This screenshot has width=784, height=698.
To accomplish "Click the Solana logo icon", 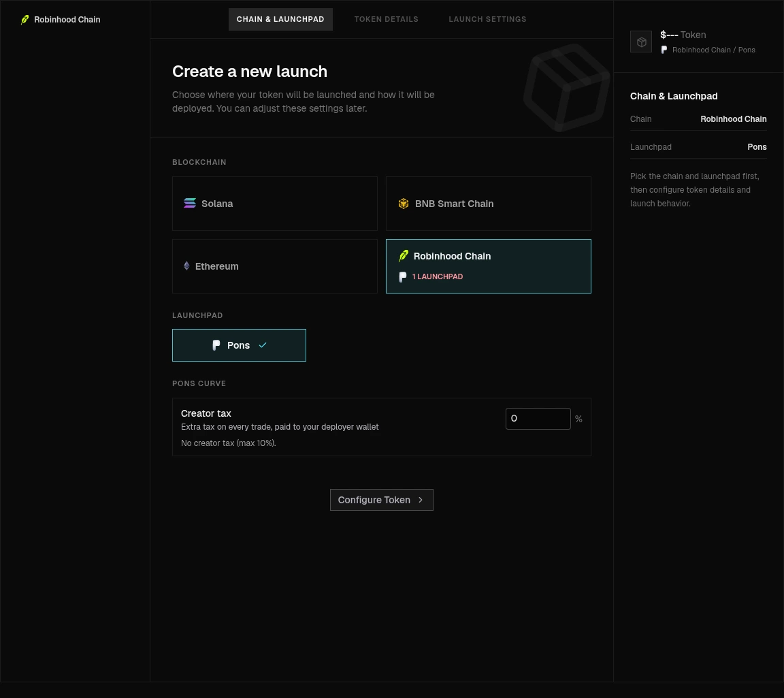I will click(x=189, y=203).
